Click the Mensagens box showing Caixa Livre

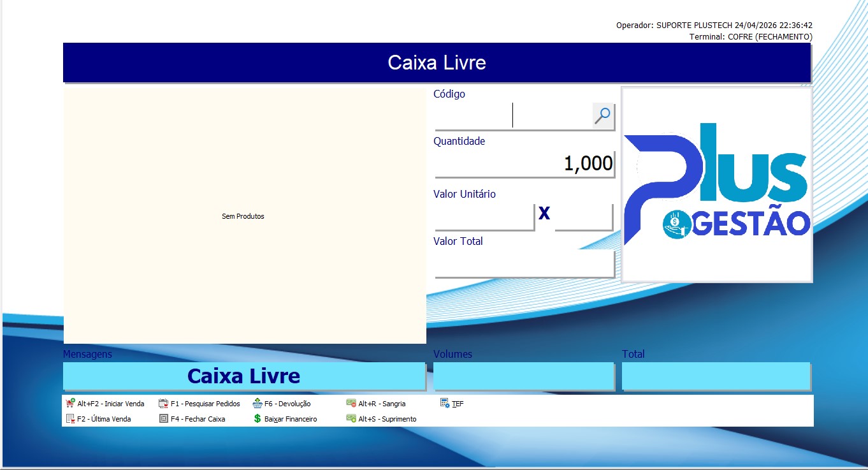244,376
